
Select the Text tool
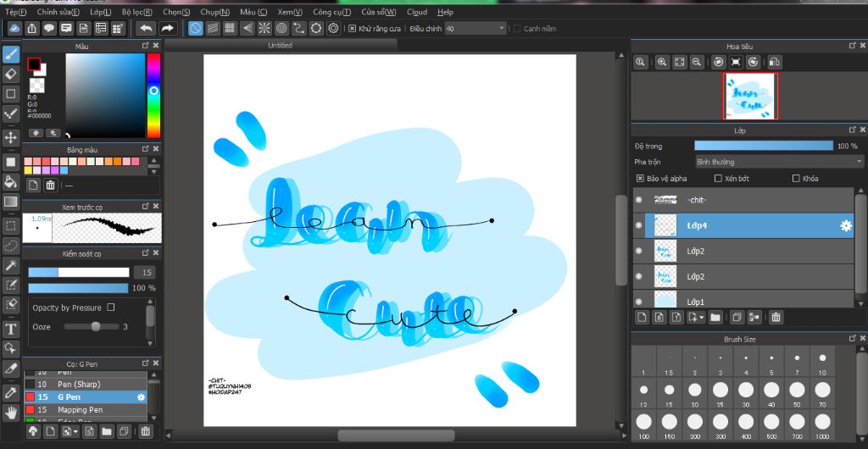tap(11, 329)
